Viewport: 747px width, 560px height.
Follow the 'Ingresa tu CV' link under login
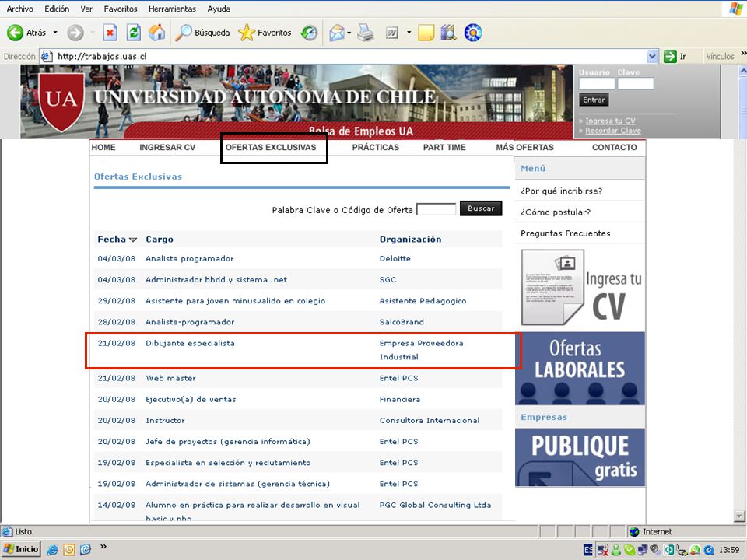click(610, 121)
